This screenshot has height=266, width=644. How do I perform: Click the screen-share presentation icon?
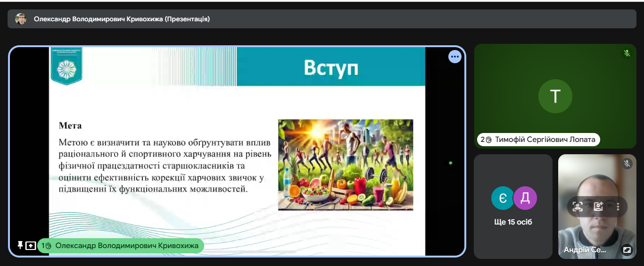click(x=31, y=246)
